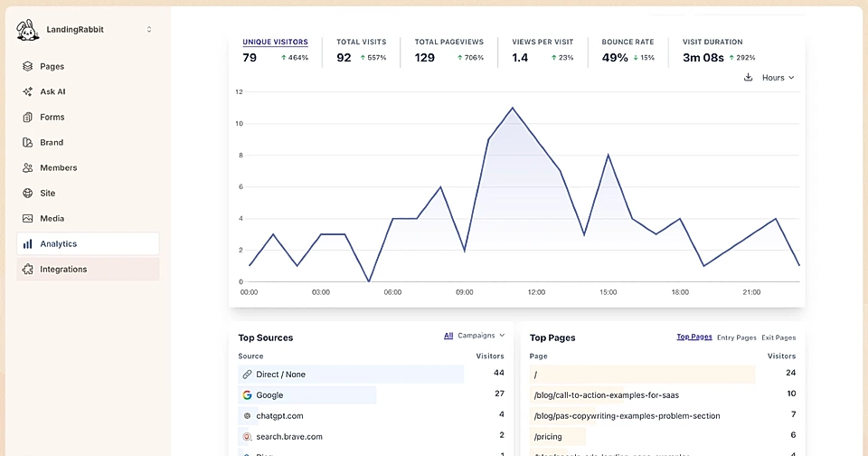Go to Ask AI
868x456 pixels.
click(x=88, y=92)
